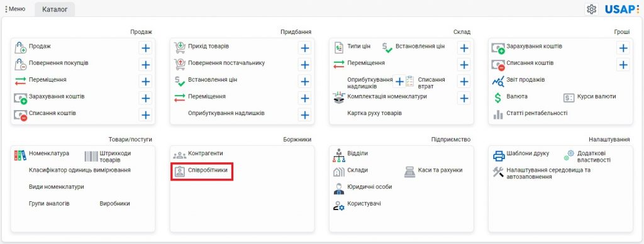Open the settings gear icon
Screen dimensions: 644x244
tap(591, 9)
